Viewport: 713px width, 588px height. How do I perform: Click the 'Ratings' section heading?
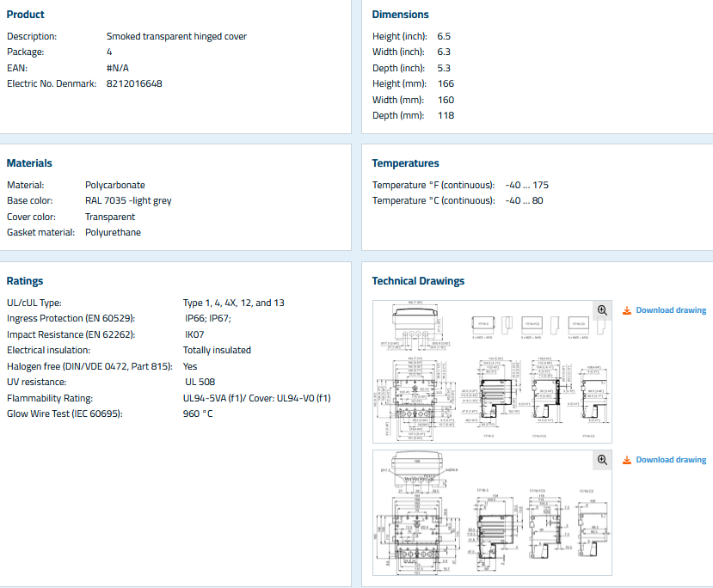pos(25,281)
